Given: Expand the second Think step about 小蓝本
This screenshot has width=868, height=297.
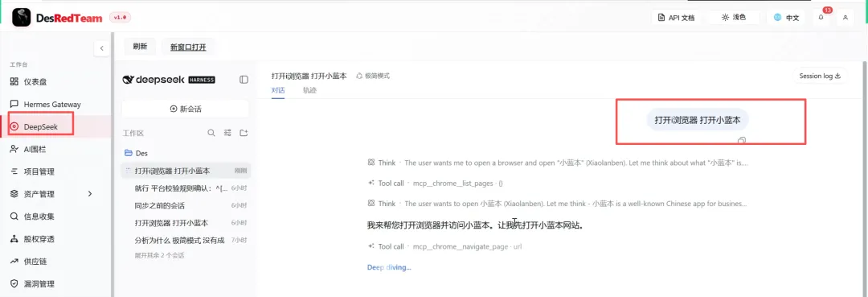Looking at the screenshot, I should point(558,204).
